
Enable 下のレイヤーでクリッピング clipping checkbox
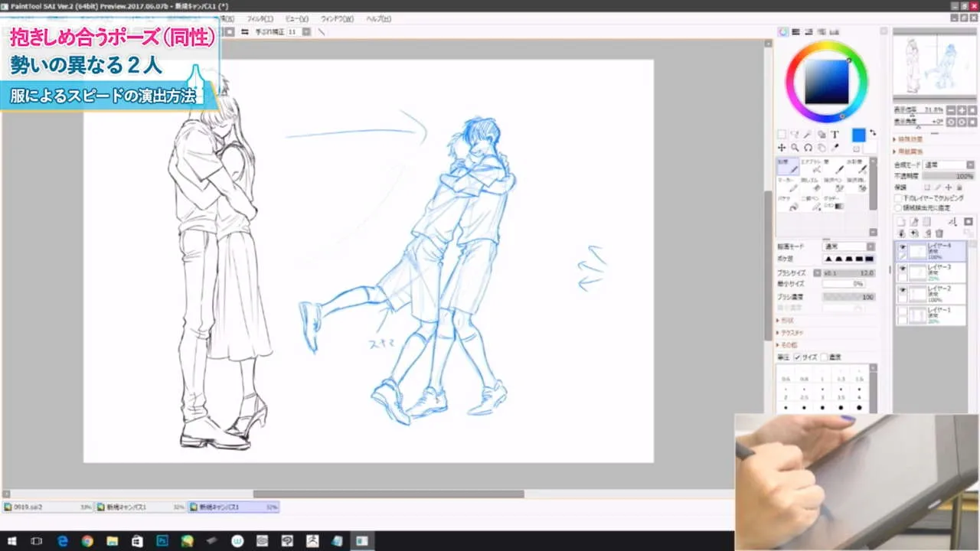[897, 197]
